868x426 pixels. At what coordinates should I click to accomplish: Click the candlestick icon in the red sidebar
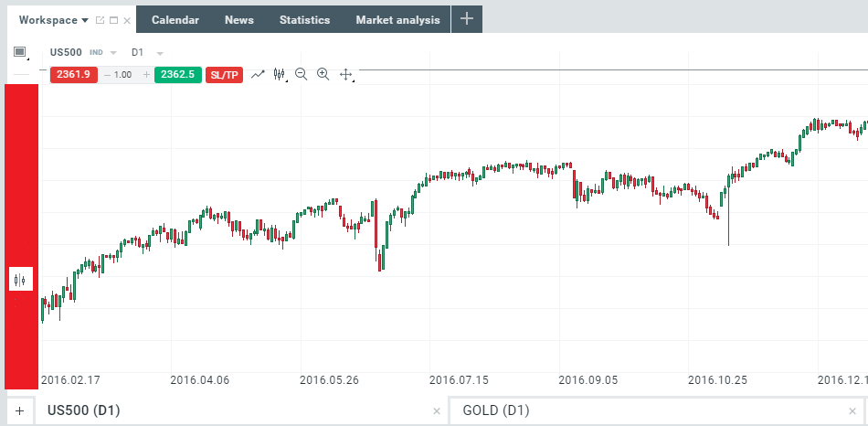click(20, 280)
